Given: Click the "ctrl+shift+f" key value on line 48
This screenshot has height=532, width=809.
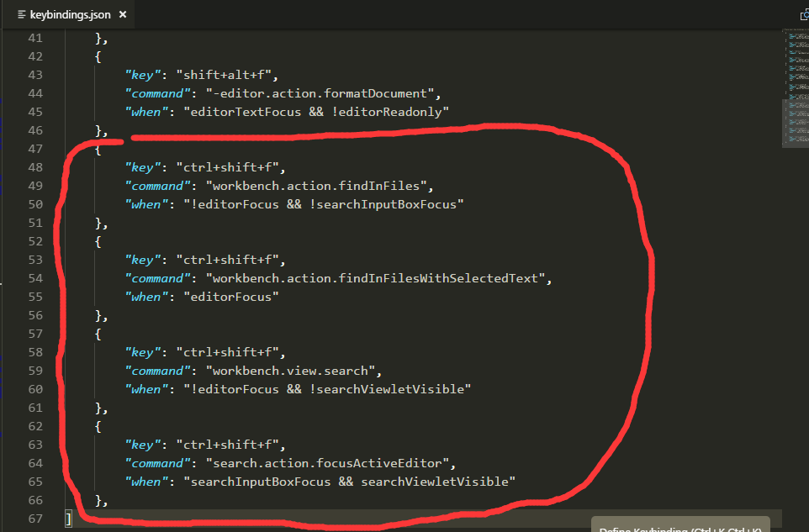Looking at the screenshot, I should 228,167.
